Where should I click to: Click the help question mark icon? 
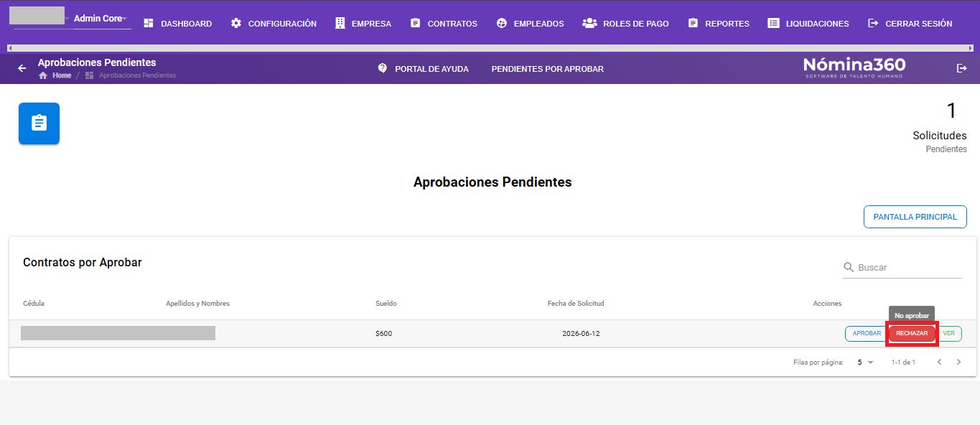383,68
